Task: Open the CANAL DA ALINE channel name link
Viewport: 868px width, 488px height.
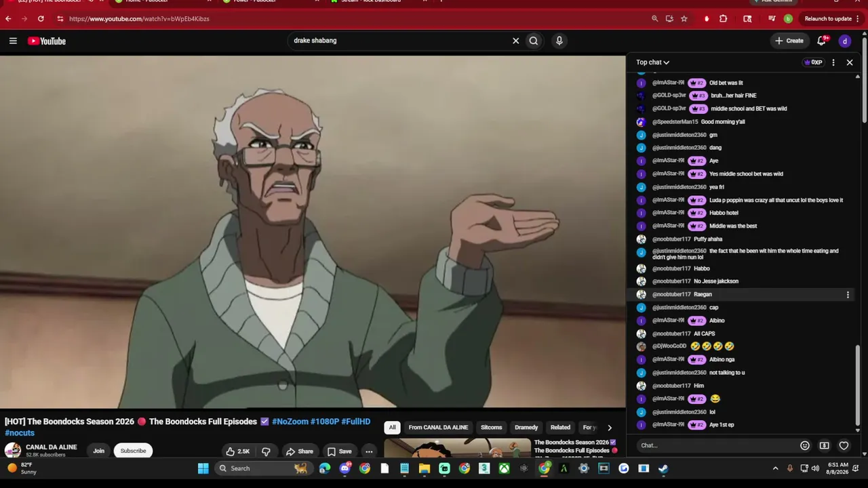Action: tap(52, 447)
